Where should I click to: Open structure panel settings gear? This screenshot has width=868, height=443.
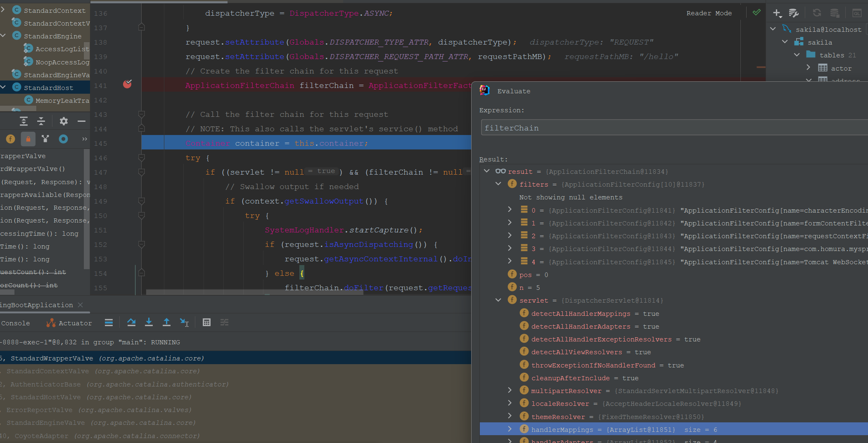(64, 121)
